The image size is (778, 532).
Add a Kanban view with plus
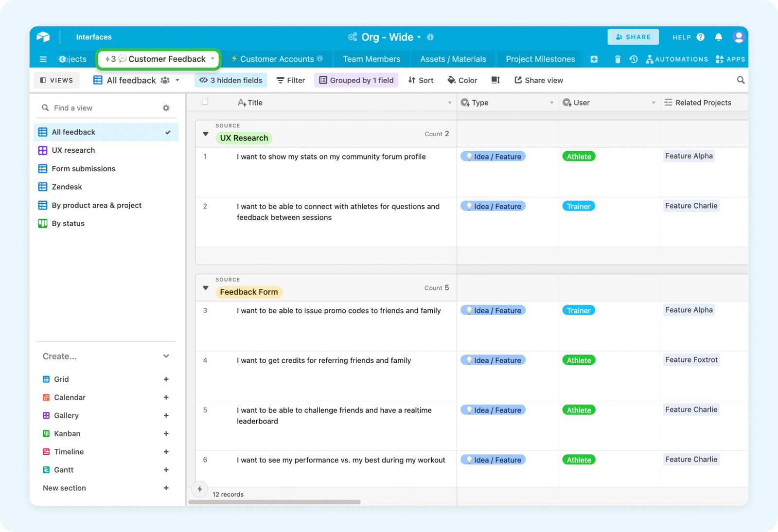(x=166, y=434)
